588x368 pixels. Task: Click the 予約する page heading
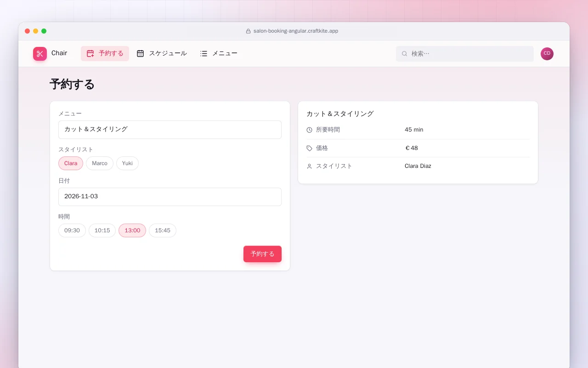pos(72,84)
